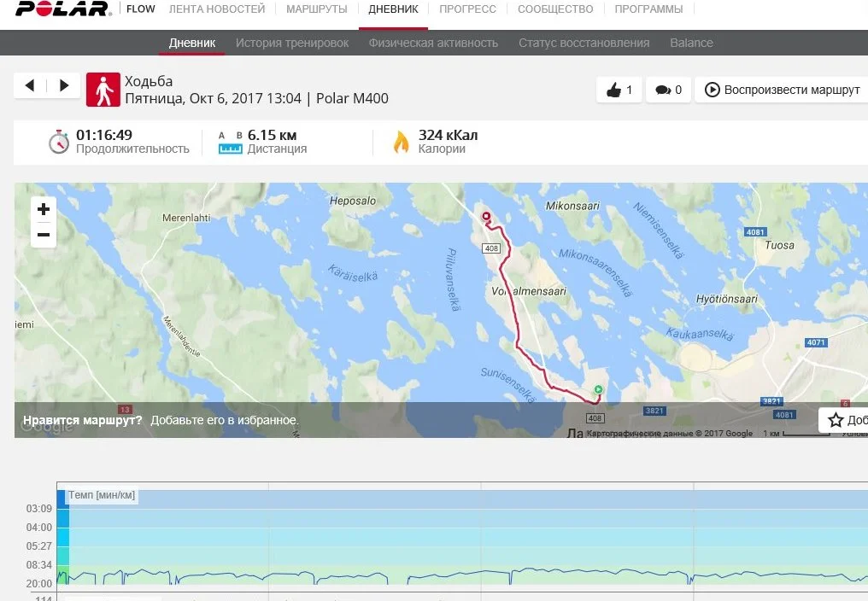Switch to Balance tab

pos(691,43)
